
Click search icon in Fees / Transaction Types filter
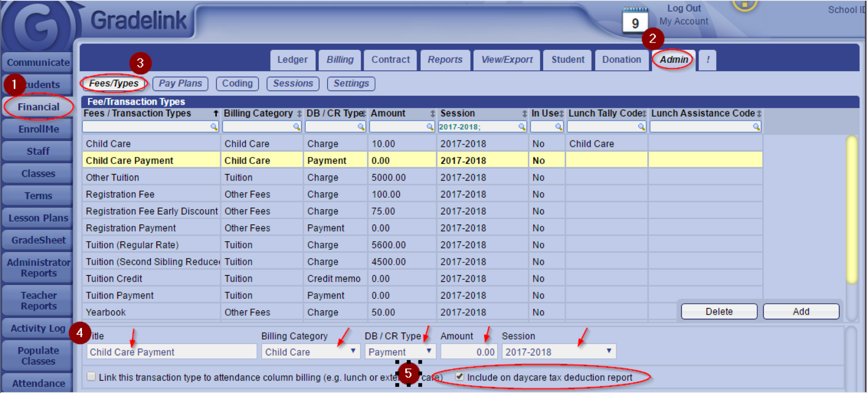[x=214, y=127]
